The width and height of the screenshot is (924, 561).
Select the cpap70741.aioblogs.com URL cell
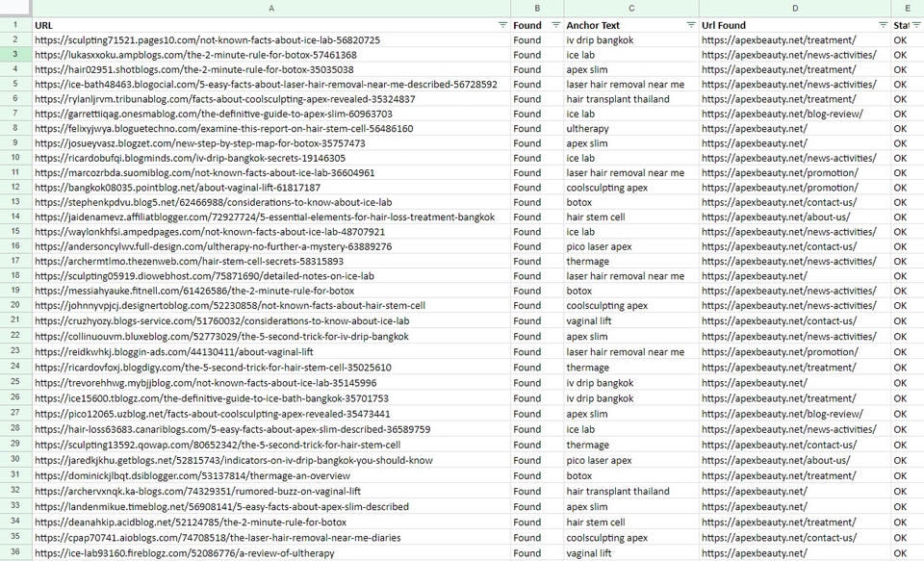(x=271, y=538)
